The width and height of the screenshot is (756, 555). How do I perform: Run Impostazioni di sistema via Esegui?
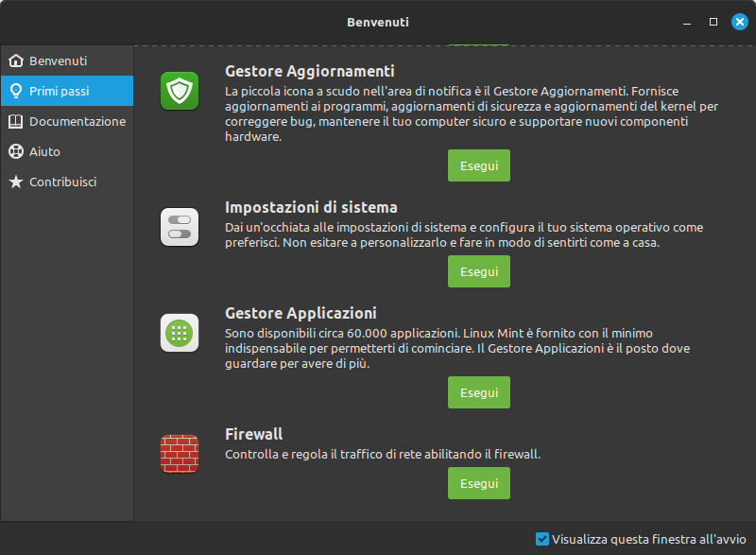tap(479, 271)
